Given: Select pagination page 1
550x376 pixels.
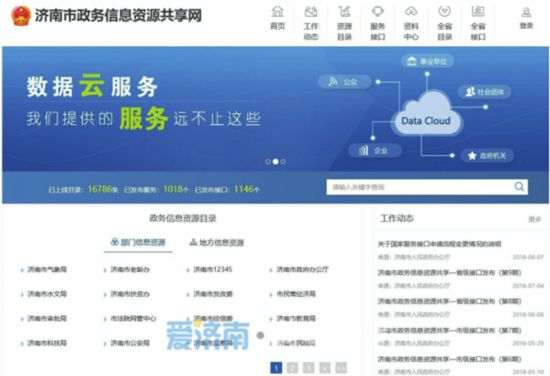Looking at the screenshot, I should pyautogui.click(x=276, y=368).
